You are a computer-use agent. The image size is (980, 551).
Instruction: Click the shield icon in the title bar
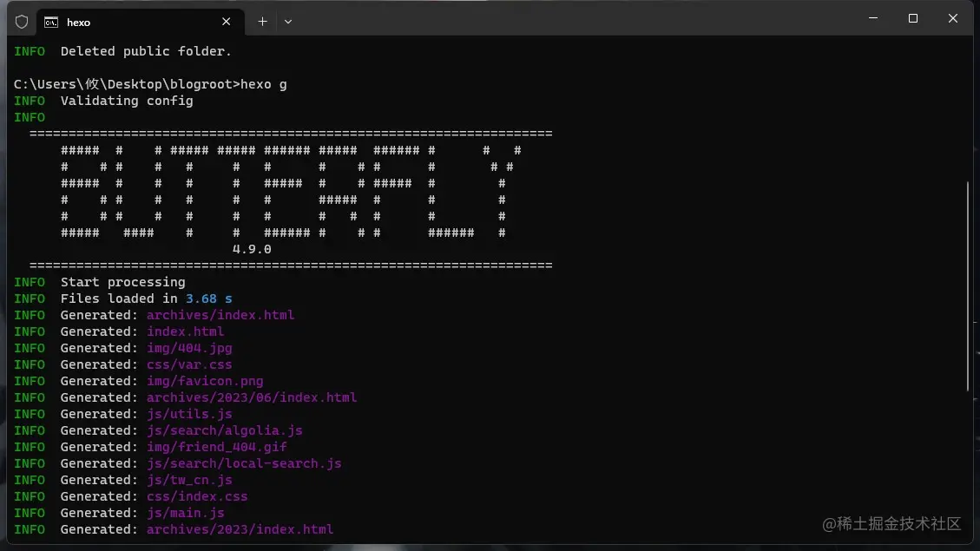click(22, 22)
